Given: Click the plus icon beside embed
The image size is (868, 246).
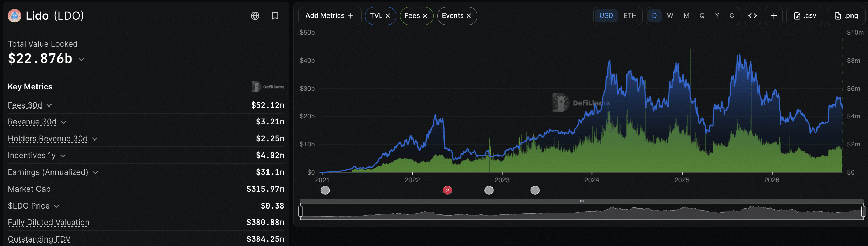Looking at the screenshot, I should point(774,16).
